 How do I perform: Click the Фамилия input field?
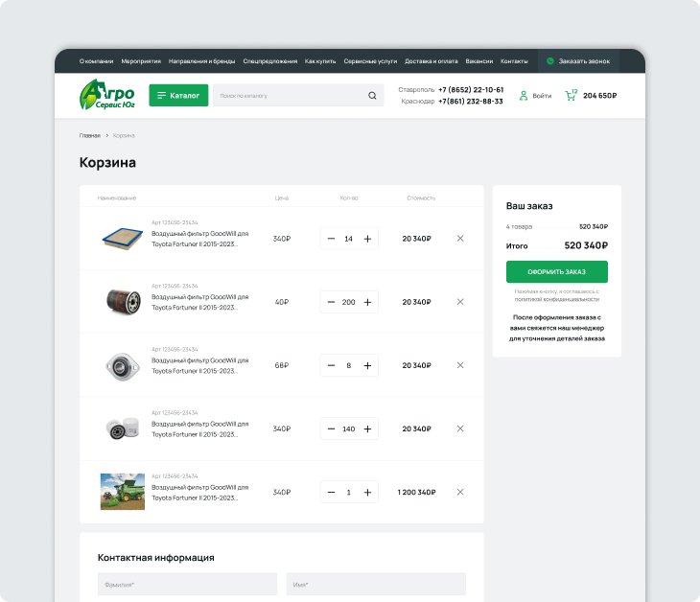[187, 584]
